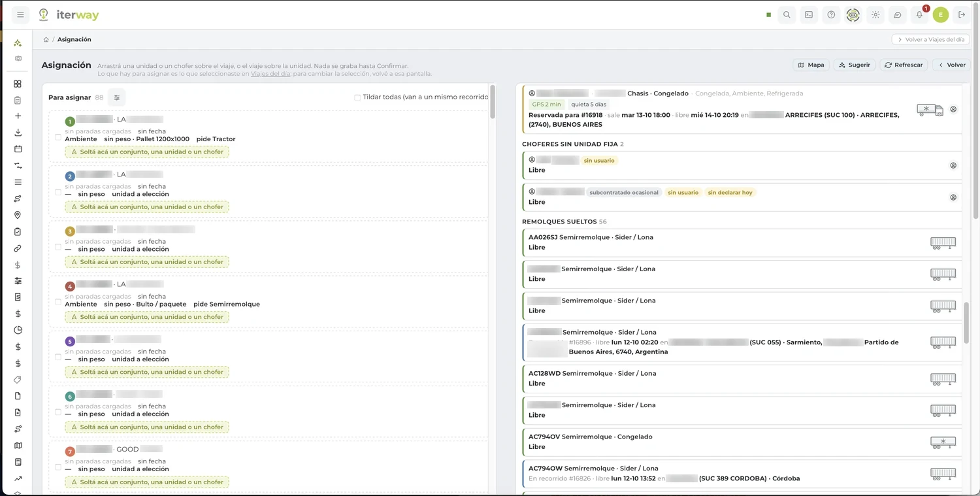Viewport: 980px width, 496px height.
Task: Click the truck icon on the Reservada #16918 card
Action: point(930,110)
